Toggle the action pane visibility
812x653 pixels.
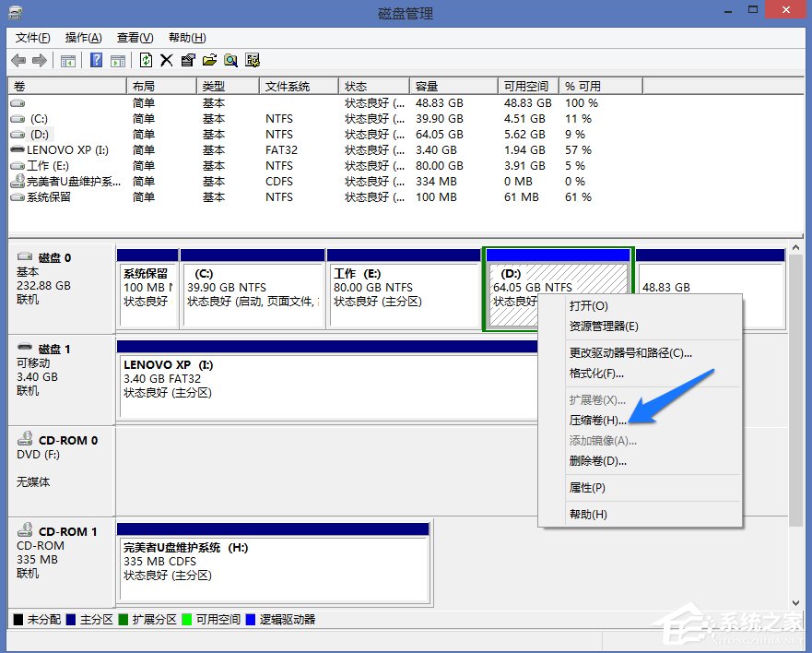pos(117,60)
